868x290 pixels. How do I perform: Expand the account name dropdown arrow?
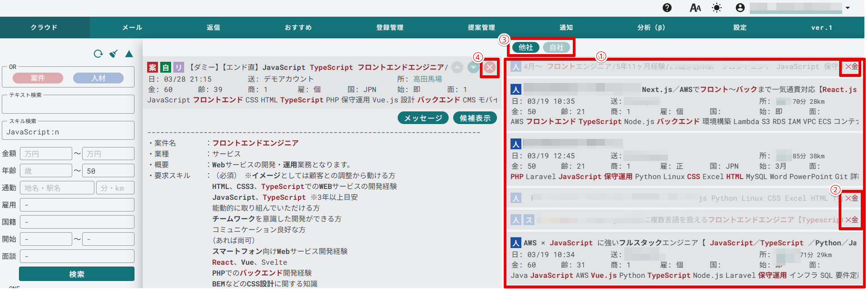click(848, 8)
